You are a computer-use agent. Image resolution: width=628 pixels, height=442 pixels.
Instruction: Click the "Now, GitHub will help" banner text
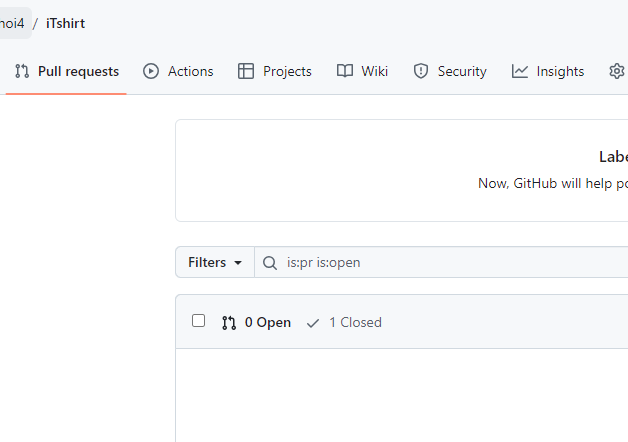click(553, 183)
